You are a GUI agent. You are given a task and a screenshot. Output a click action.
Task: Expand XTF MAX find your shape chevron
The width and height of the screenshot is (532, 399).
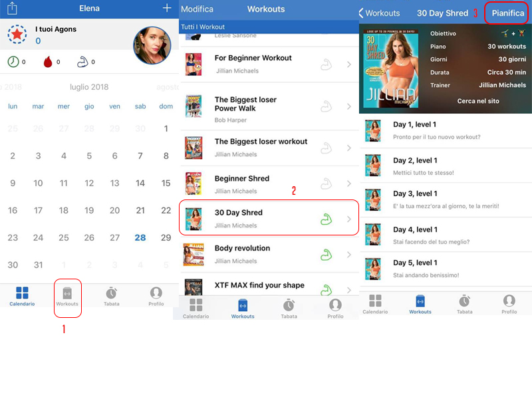(348, 290)
